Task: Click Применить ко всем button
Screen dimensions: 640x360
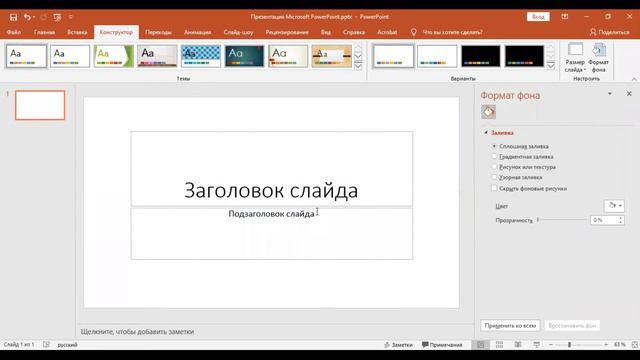Action: click(510, 326)
